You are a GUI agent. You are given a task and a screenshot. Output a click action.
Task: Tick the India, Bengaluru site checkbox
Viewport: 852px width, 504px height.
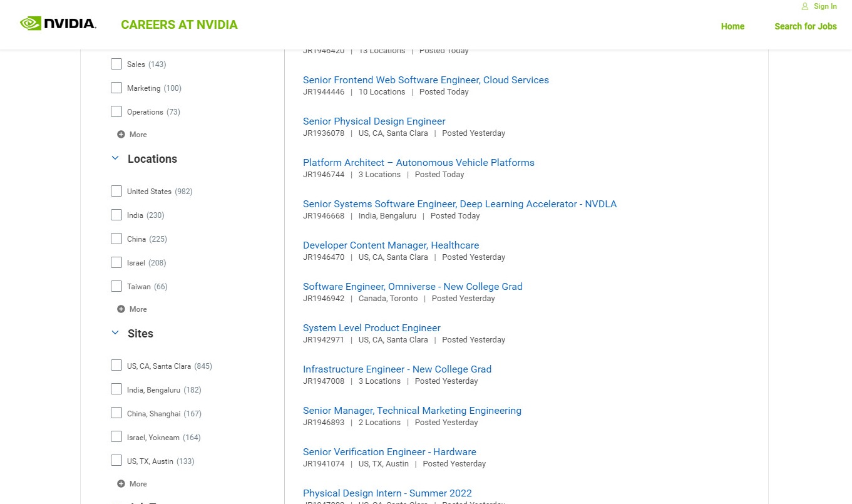(116, 389)
